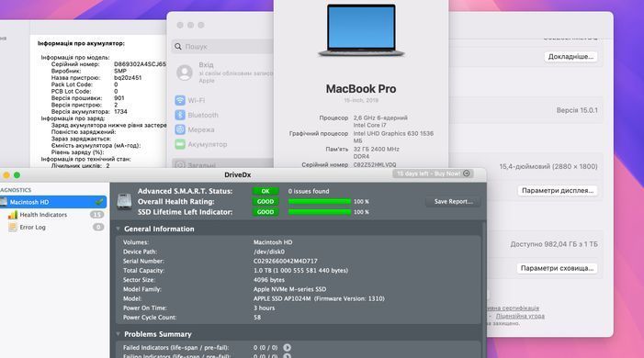
Task: Click the Загальні gear icon in Settings
Action: (180, 165)
